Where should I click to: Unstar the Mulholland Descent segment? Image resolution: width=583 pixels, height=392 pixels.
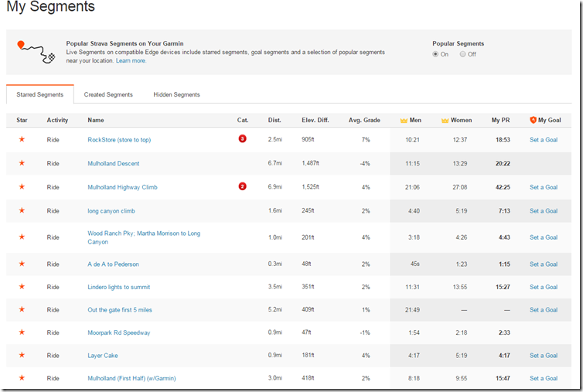(x=22, y=163)
